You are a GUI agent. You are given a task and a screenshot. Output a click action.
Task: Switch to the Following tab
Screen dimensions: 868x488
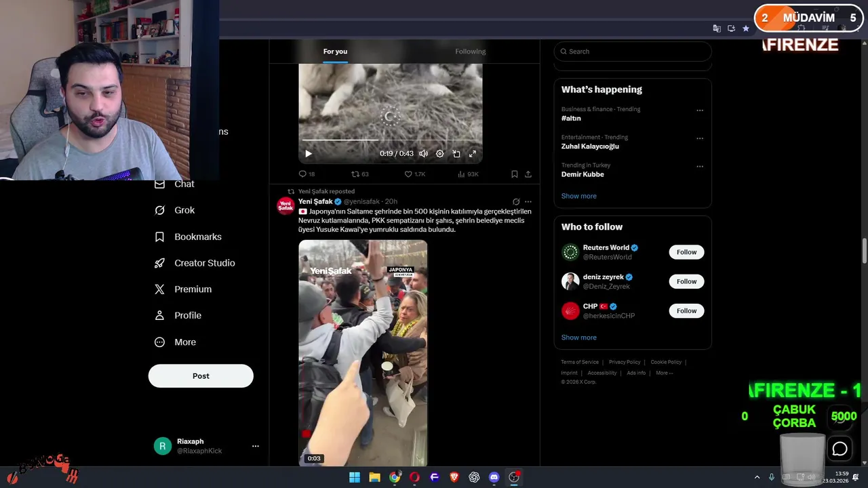[471, 52]
